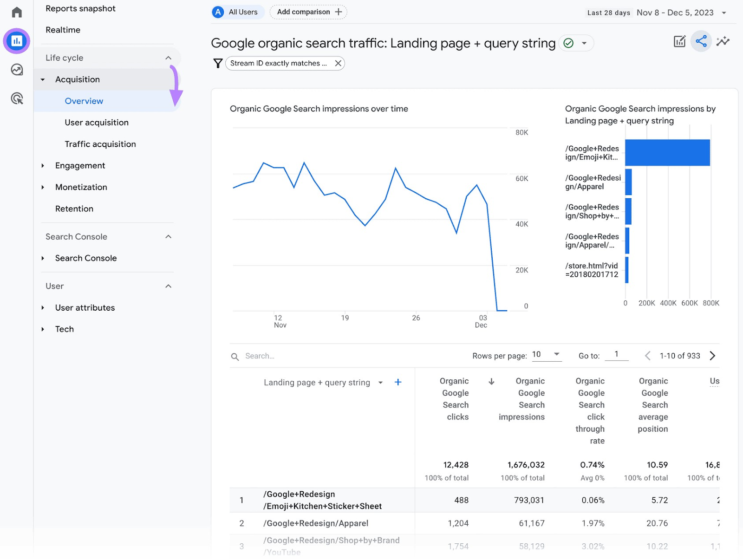
Task: Click the green report status check icon
Action: pyautogui.click(x=568, y=43)
